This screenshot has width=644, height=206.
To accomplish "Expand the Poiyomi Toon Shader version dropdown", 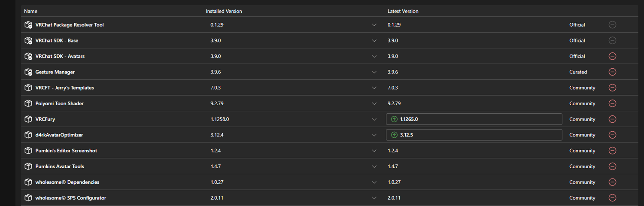I will (x=374, y=103).
